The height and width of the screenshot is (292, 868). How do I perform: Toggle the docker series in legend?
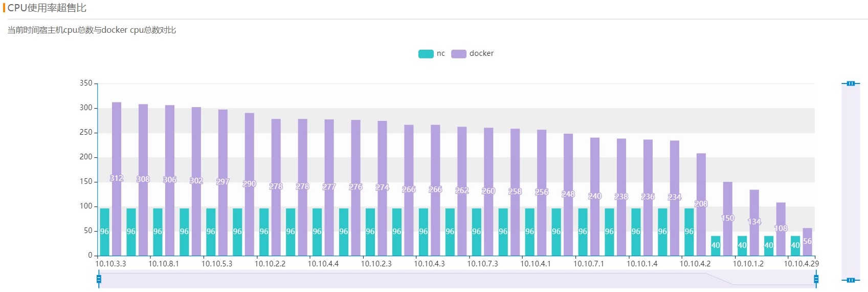pyautogui.click(x=473, y=53)
